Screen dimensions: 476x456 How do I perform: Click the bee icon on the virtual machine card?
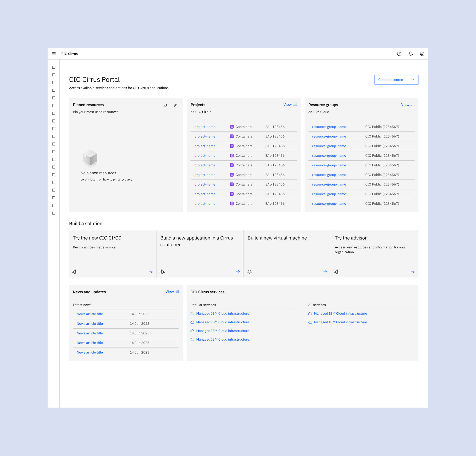[249, 272]
